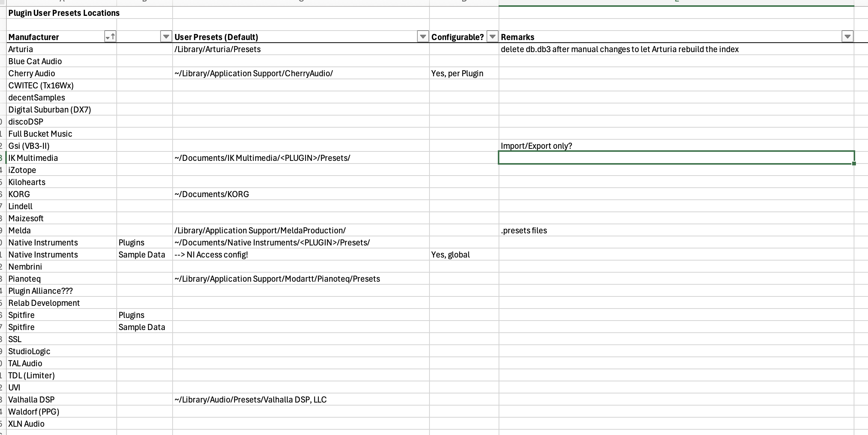868x435 pixels.
Task: Select the 'XLN Audio' cell
Action: click(x=62, y=424)
